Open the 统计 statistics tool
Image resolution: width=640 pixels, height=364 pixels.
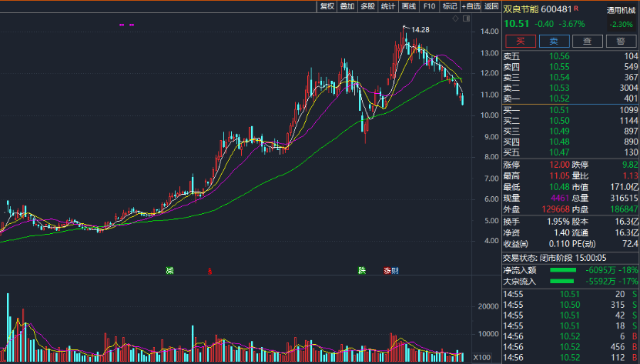click(x=388, y=6)
